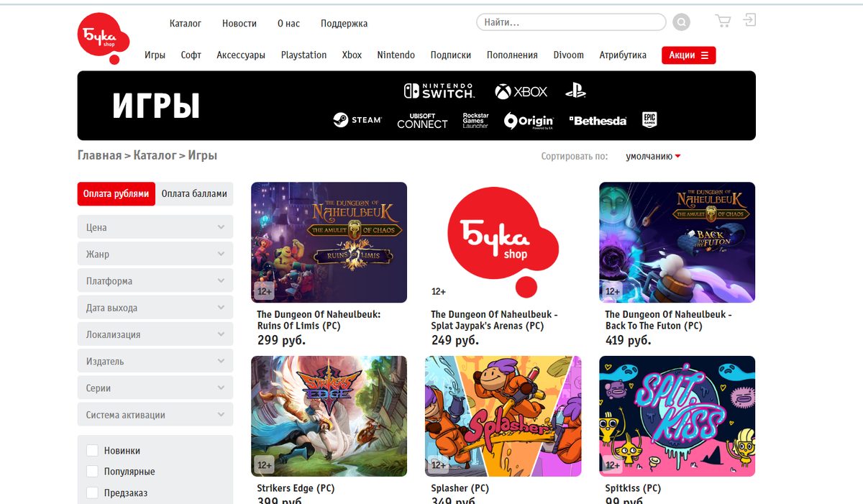863x504 pixels.
Task: Switch to Оплата рублями payment mode
Action: pos(117,193)
